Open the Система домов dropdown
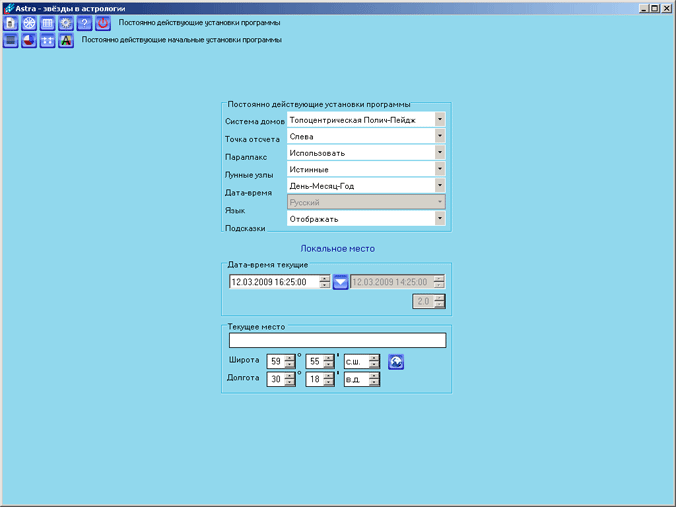676x507 pixels. pos(366,119)
